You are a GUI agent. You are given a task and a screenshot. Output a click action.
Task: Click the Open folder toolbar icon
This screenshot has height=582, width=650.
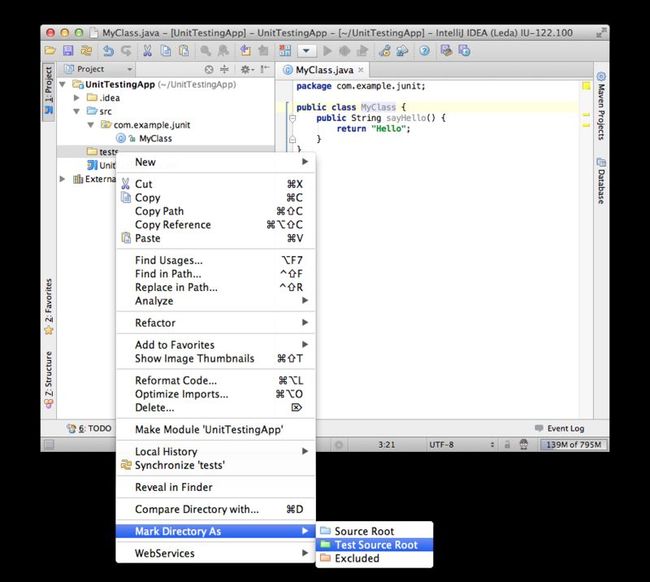[x=50, y=51]
